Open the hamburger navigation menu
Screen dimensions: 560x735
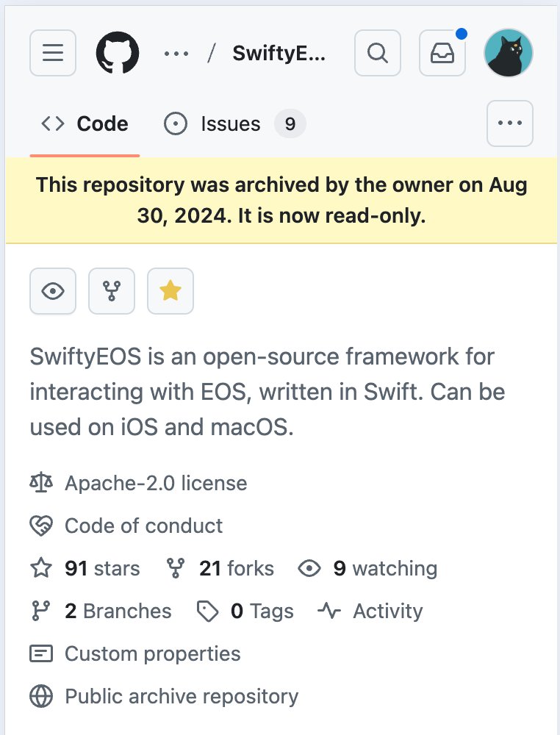tap(53, 53)
